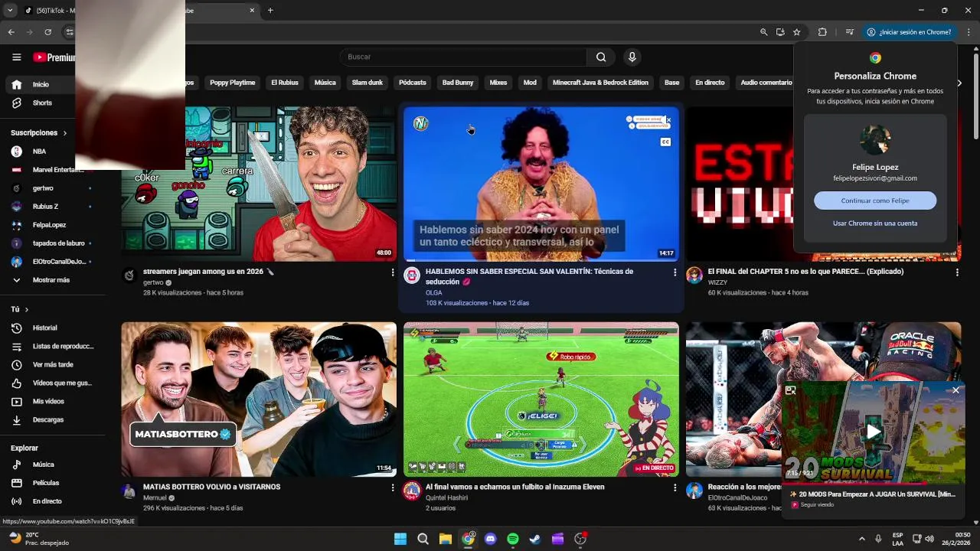
Task: Click the zoom magnifier in address bar
Action: [763, 32]
